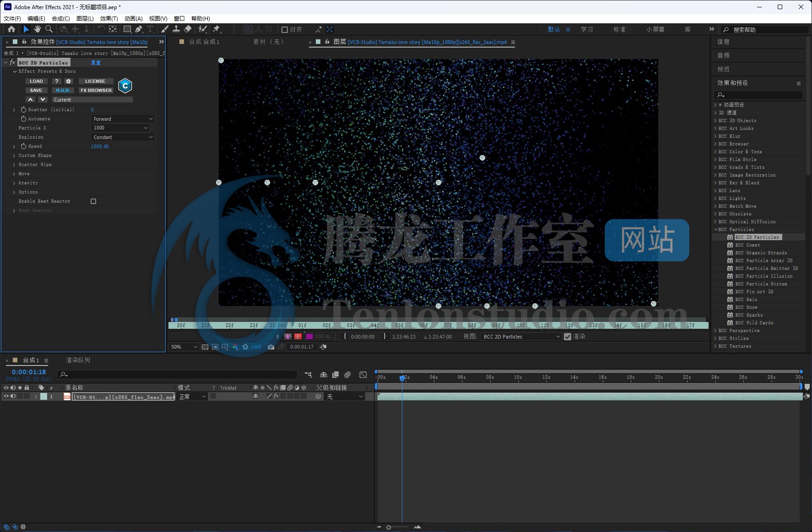812x532 pixels.
Task: Click the gear settings icon in BCC presets
Action: pyautogui.click(x=69, y=81)
